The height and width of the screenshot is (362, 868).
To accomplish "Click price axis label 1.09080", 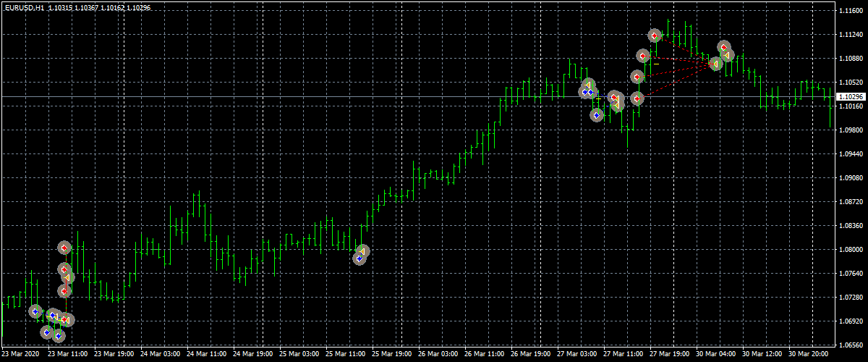I will pos(851,178).
